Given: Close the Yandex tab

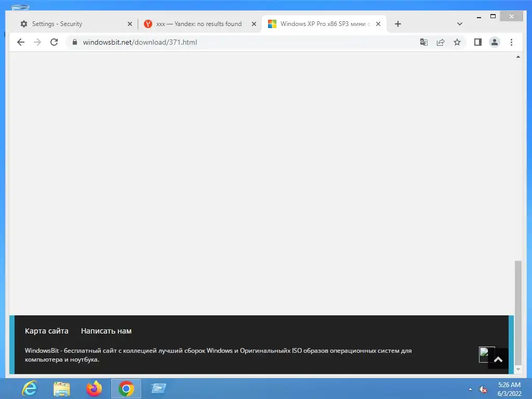Looking at the screenshot, I should pyautogui.click(x=254, y=24).
